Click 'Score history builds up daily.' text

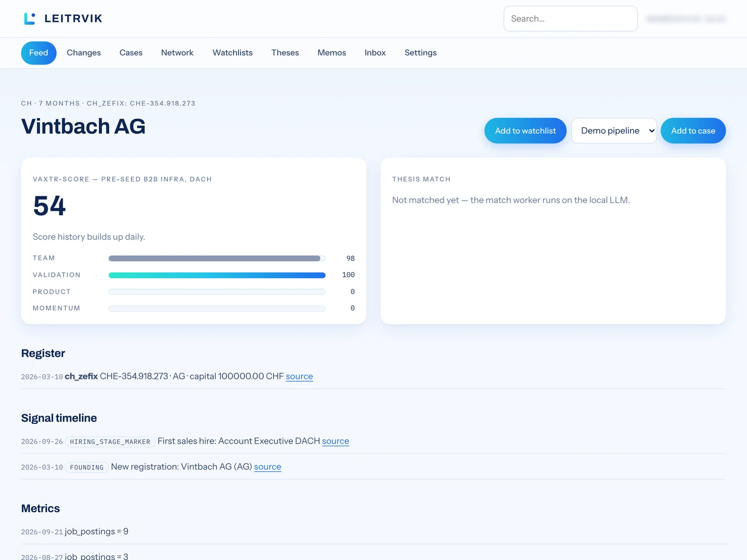click(89, 237)
